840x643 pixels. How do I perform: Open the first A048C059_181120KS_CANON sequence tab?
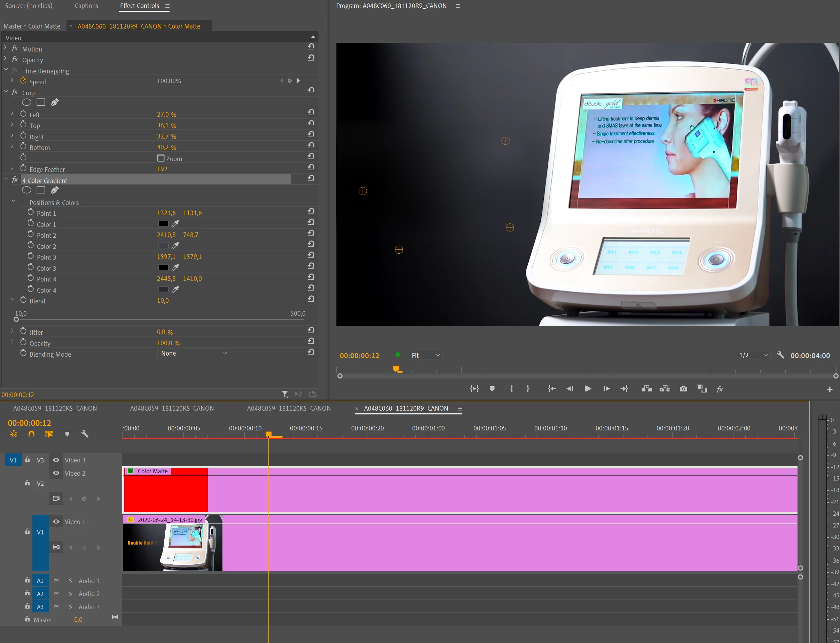point(55,408)
